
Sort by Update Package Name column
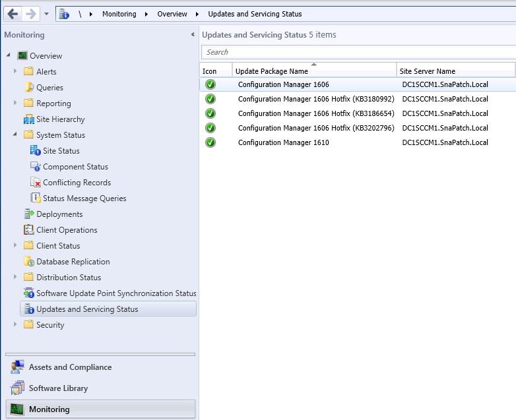point(314,71)
